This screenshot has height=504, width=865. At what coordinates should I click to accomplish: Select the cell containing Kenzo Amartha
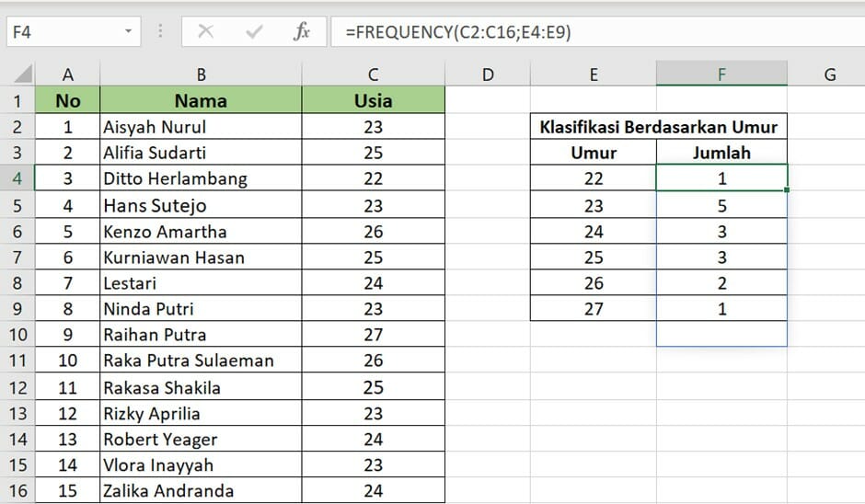coord(201,232)
